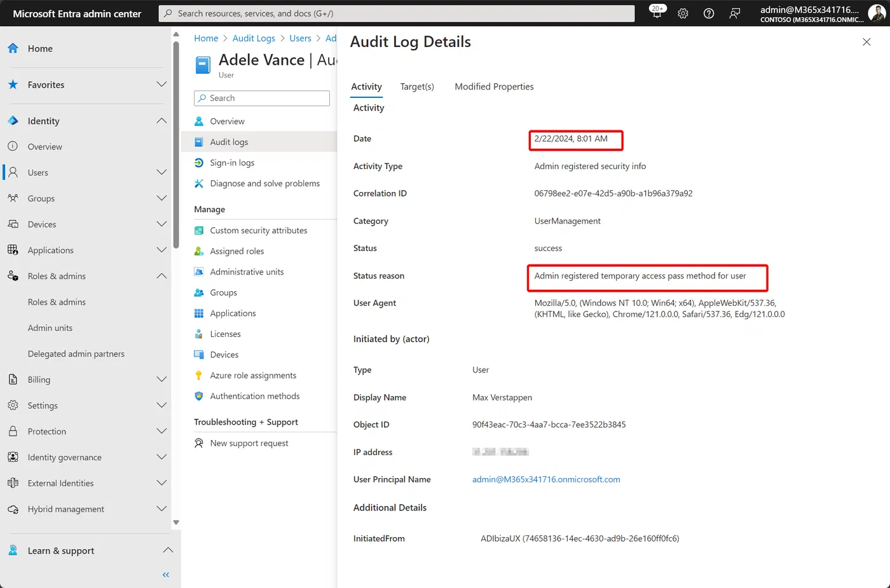Click the Diagnose and solve problems icon
The width and height of the screenshot is (890, 588).
(x=199, y=183)
